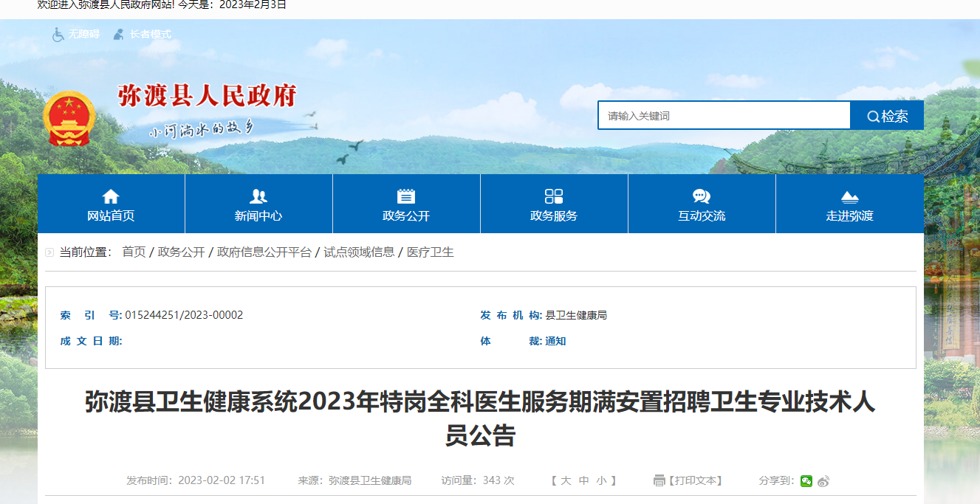
Task: Click index number 015244251/2023-00002
Action: tap(184, 315)
